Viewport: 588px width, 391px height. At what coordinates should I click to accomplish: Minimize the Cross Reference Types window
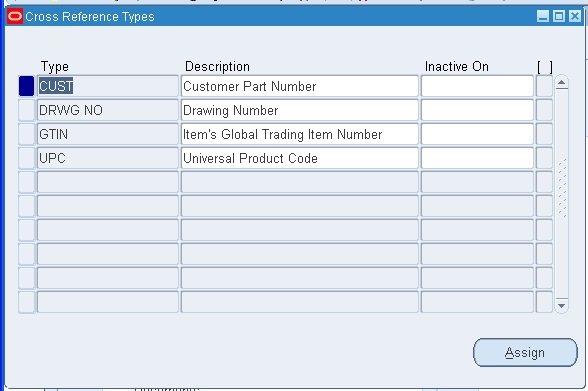point(543,16)
